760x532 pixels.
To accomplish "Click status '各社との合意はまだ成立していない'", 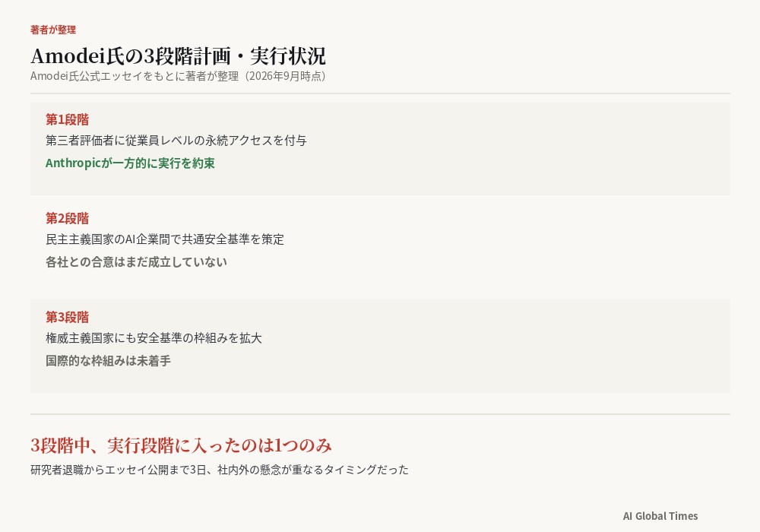I will [136, 262].
